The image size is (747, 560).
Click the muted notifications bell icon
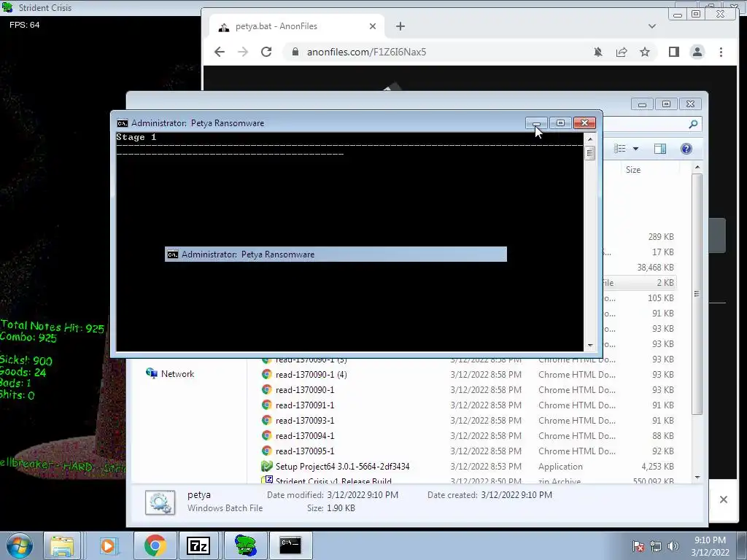tap(598, 52)
